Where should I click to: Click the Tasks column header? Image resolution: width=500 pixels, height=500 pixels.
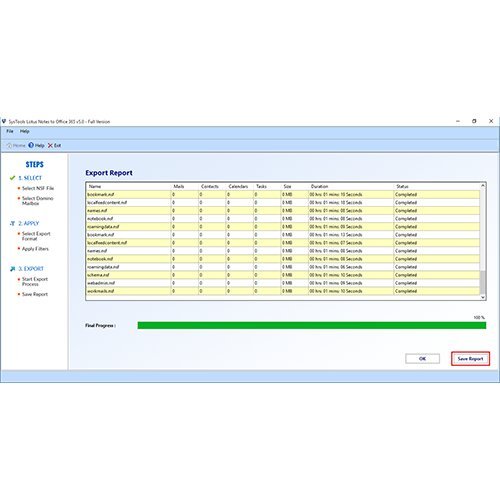[267, 186]
